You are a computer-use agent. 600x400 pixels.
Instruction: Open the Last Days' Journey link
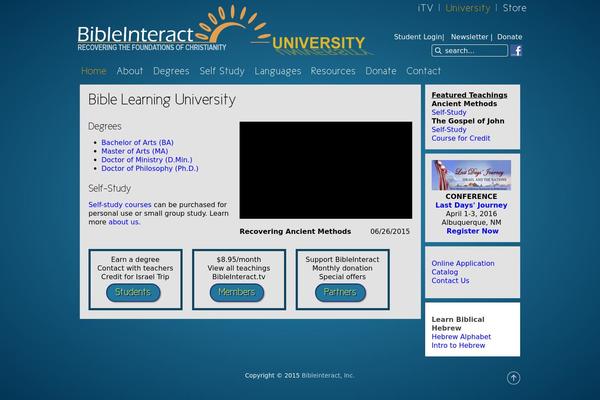pyautogui.click(x=471, y=205)
